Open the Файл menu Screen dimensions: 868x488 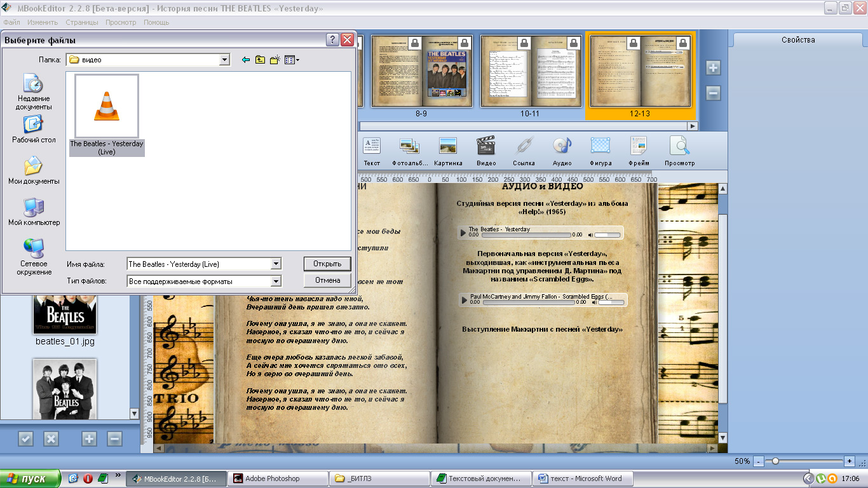11,22
